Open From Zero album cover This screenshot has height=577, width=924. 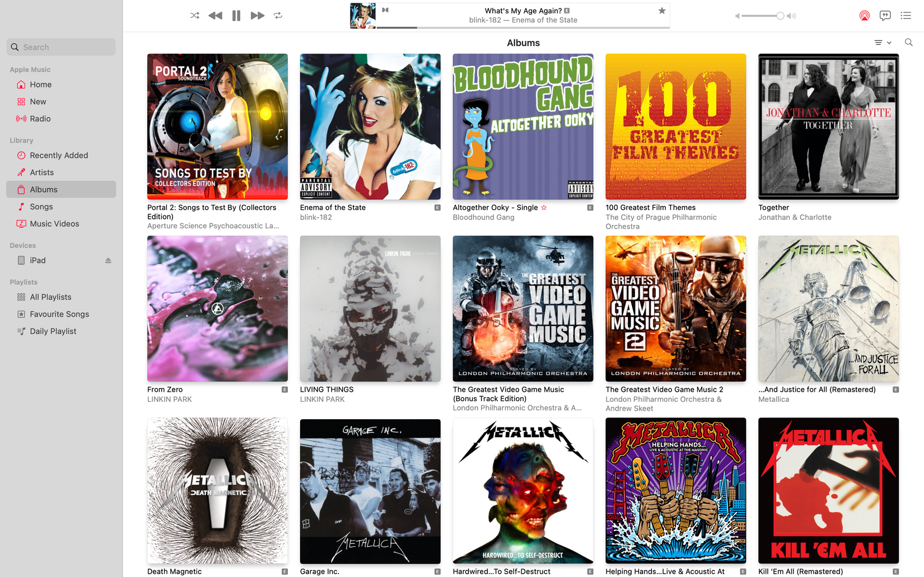(217, 308)
